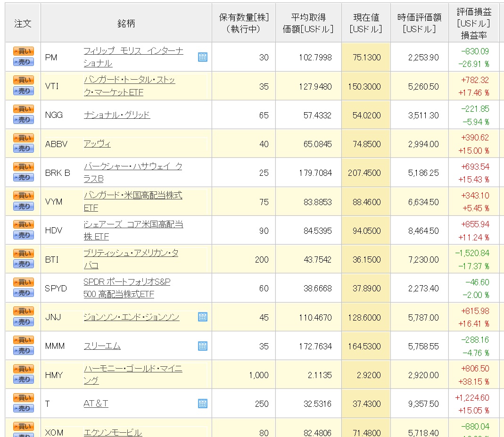The height and width of the screenshot is (437, 504).
Task: Select the valuation amount 9,357.50
Action: [x=423, y=404]
